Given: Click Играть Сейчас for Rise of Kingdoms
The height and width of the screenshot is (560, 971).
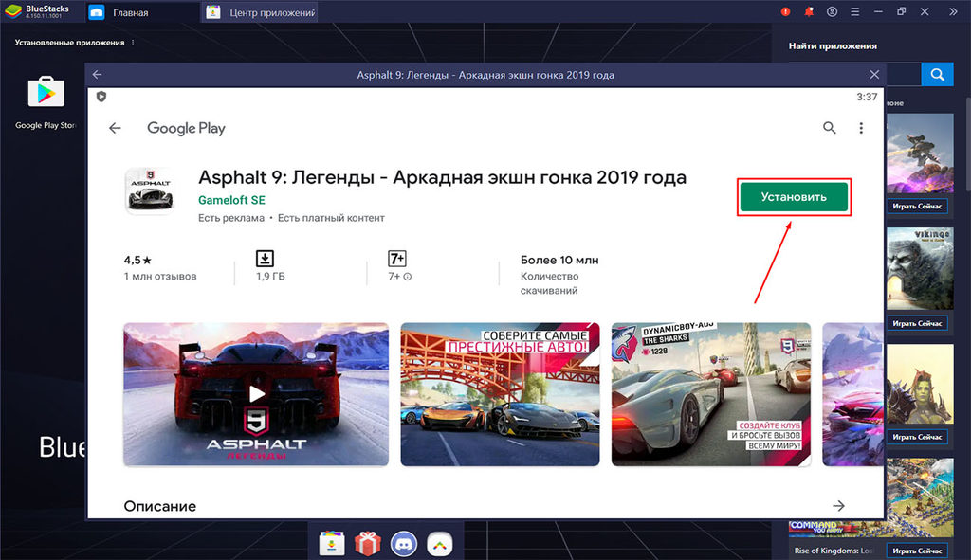Looking at the screenshot, I should click(917, 551).
